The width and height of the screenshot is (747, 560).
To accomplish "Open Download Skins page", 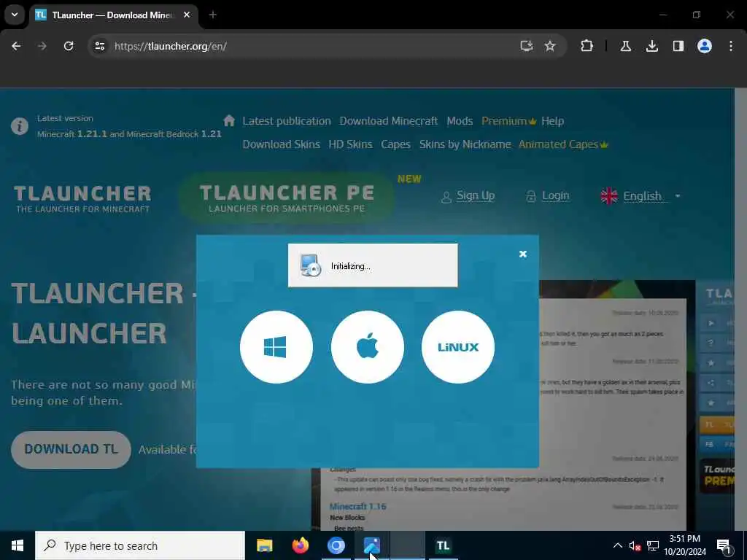I will pyautogui.click(x=281, y=144).
